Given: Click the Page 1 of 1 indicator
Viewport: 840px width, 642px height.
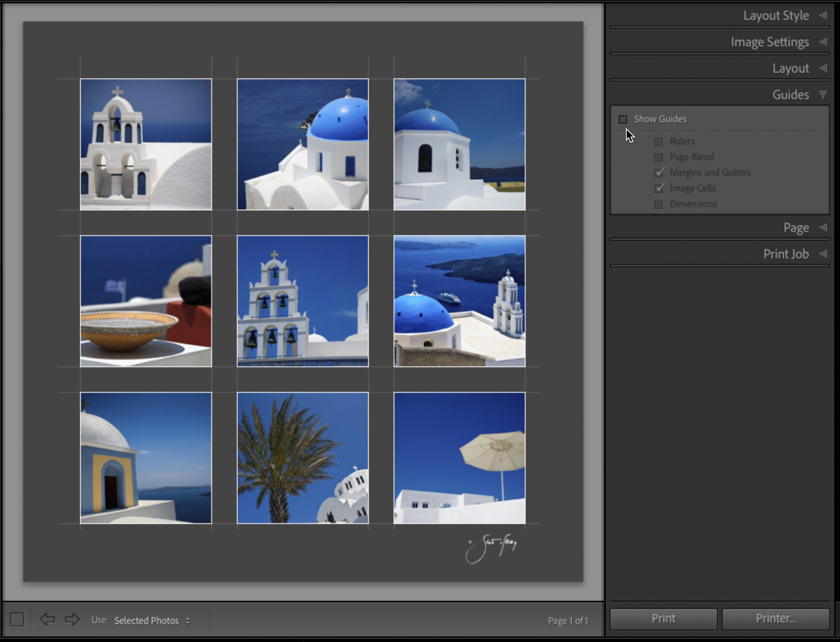Looking at the screenshot, I should 568,620.
